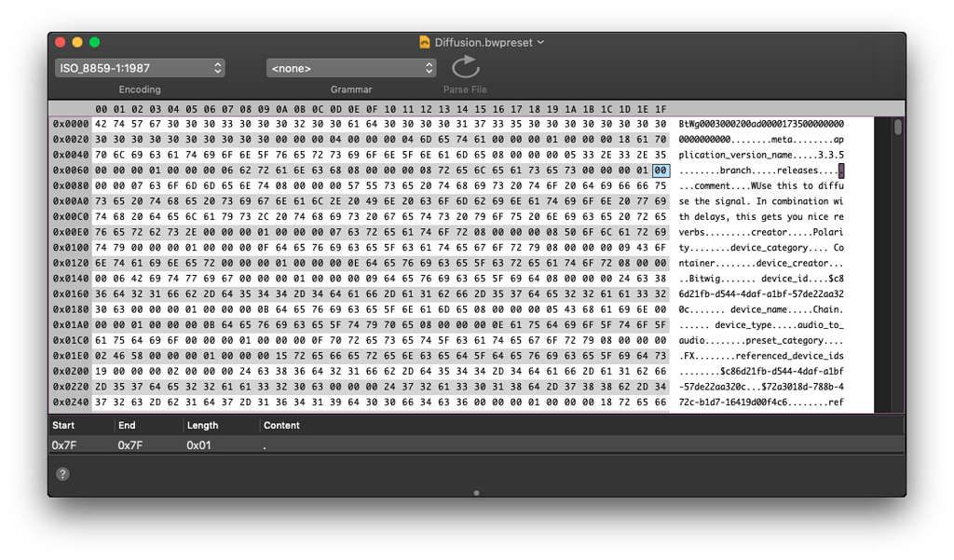Click the row offset label 0x0100
Screen dimensions: 954x560
coord(70,248)
